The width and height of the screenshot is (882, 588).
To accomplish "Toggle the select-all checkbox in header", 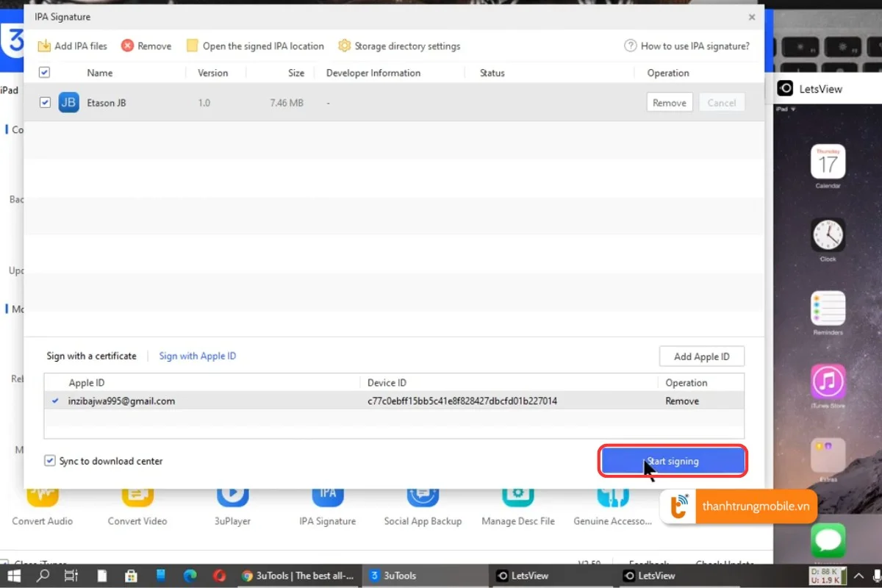I will click(x=45, y=72).
